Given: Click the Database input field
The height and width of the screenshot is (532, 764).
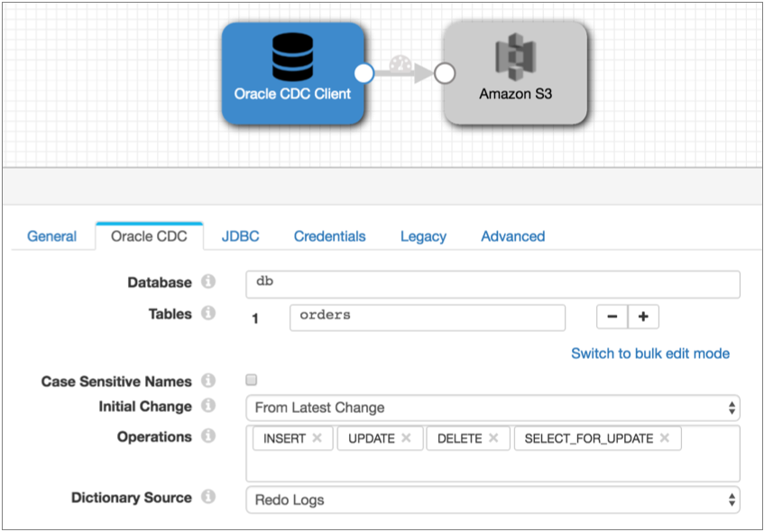Looking at the screenshot, I should [x=492, y=283].
